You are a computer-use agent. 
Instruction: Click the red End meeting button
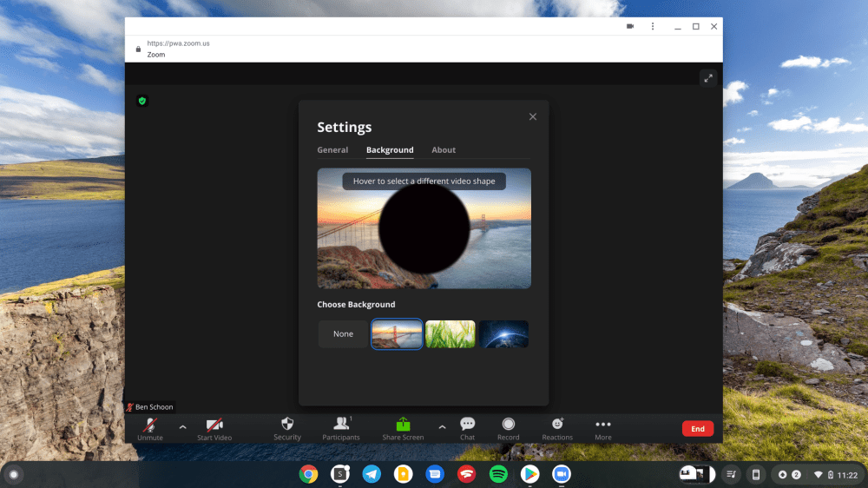[697, 429]
